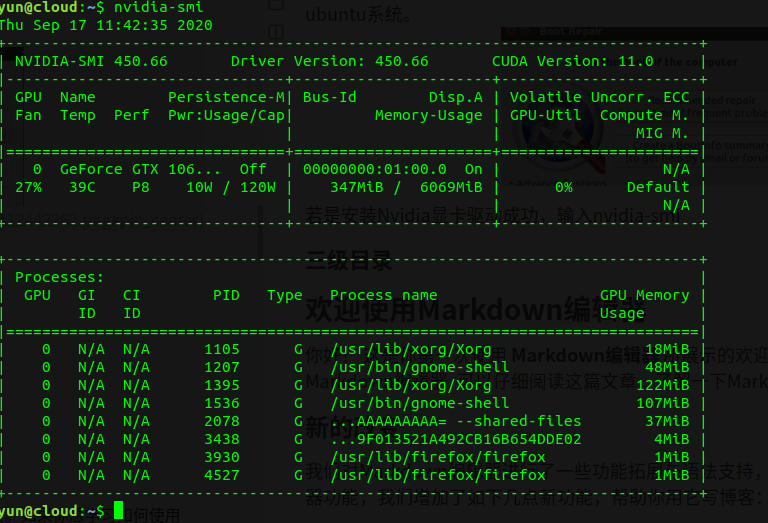Click 'Volatile Uncorr. ECC' header text
Screen dimensions: 768x523
click(x=600, y=97)
